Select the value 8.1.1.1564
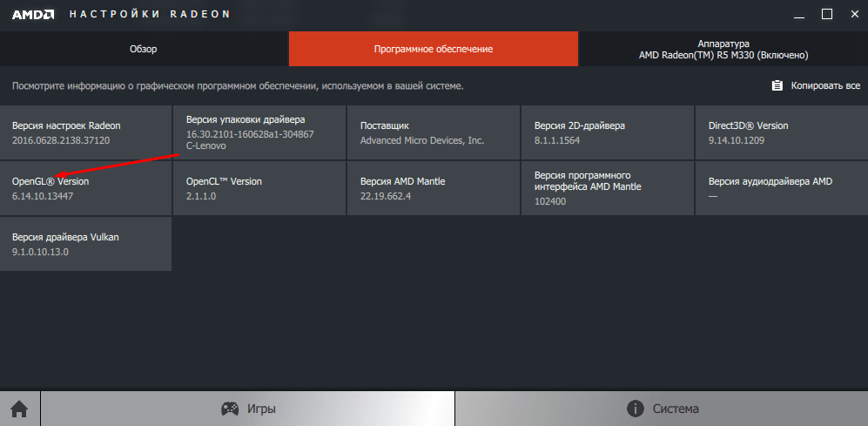This screenshot has width=868, height=426. pos(557,140)
